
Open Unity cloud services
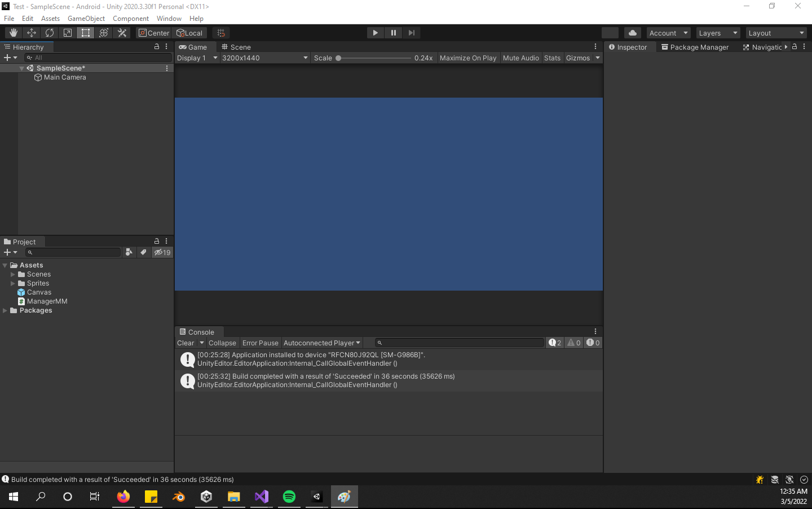pyautogui.click(x=632, y=32)
